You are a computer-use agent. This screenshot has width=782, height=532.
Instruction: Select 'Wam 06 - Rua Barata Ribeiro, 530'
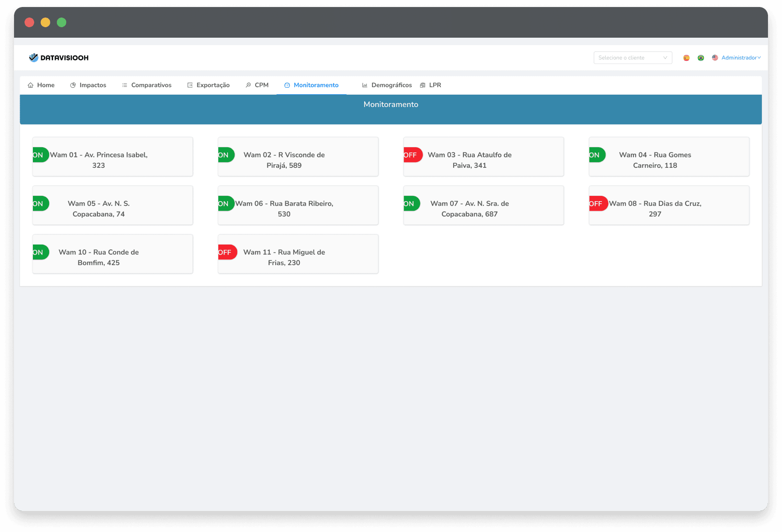[x=298, y=206]
